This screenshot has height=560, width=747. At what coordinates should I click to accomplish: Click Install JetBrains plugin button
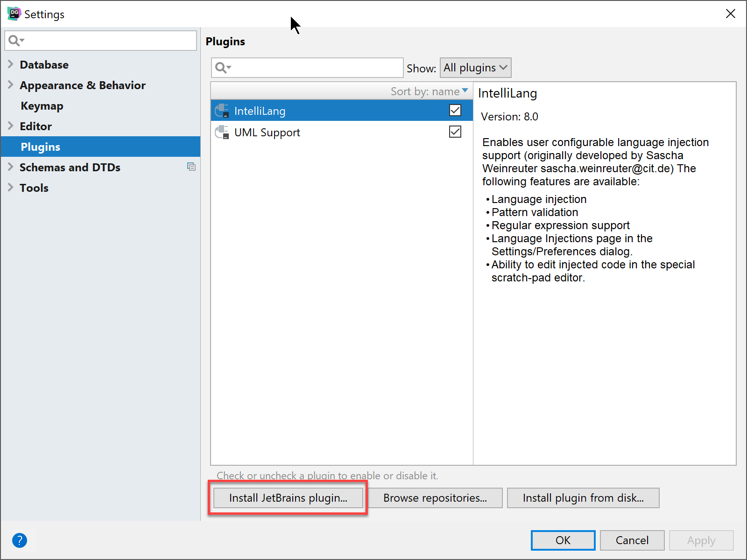tap(288, 498)
